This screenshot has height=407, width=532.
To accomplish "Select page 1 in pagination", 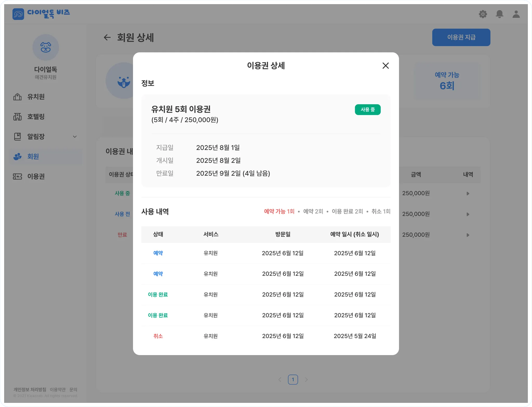I will tap(293, 379).
